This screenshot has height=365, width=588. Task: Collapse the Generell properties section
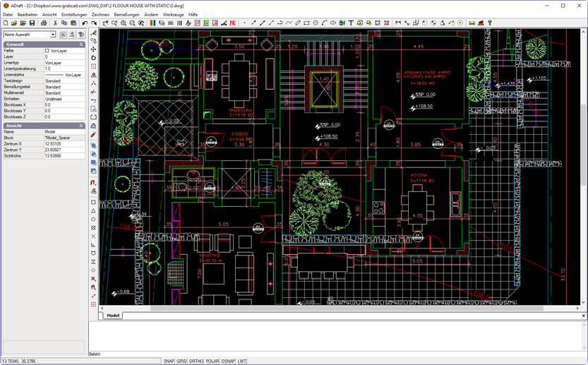pos(81,44)
